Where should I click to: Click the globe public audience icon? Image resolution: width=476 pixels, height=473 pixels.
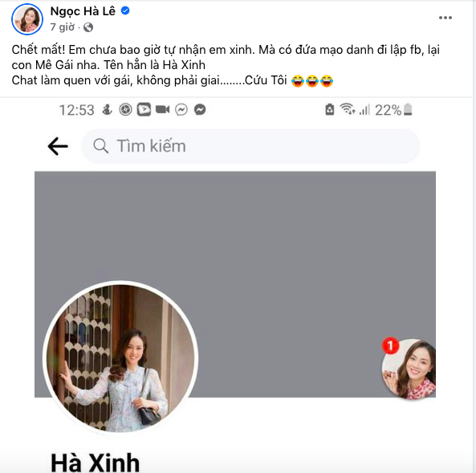pyautogui.click(x=88, y=27)
